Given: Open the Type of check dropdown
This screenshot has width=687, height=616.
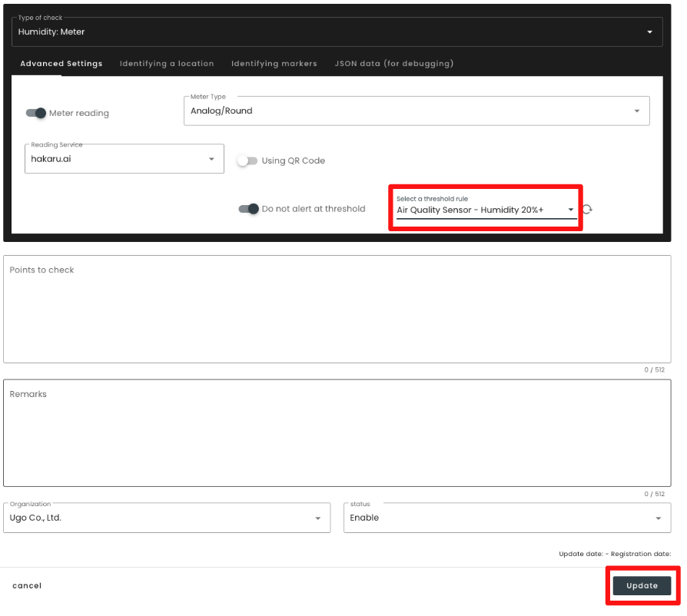Looking at the screenshot, I should click(337, 32).
